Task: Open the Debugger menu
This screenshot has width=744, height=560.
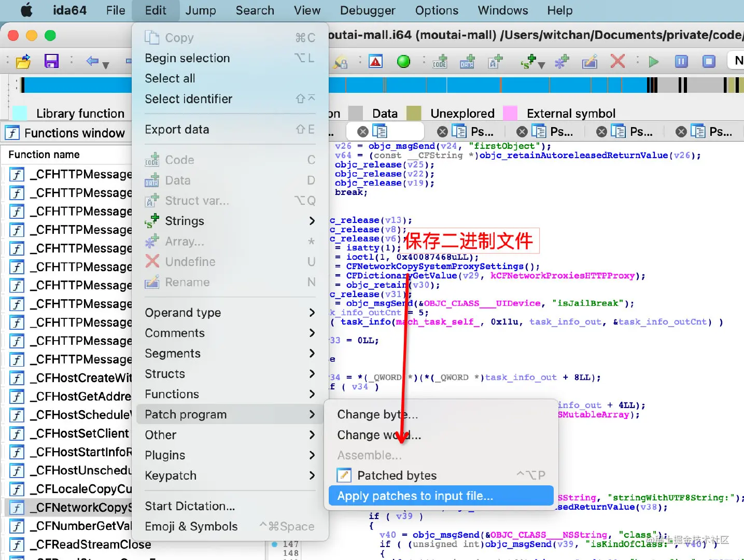Action: click(x=368, y=10)
